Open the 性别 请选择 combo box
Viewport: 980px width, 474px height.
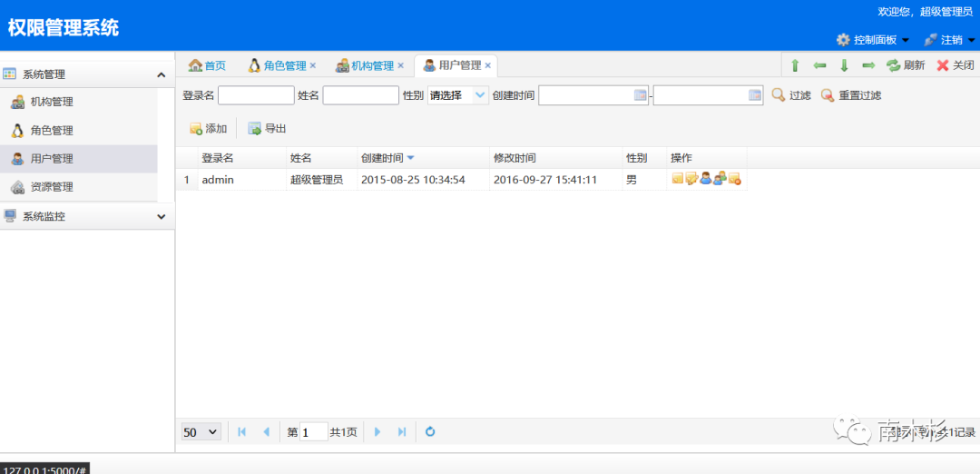pyautogui.click(x=458, y=95)
